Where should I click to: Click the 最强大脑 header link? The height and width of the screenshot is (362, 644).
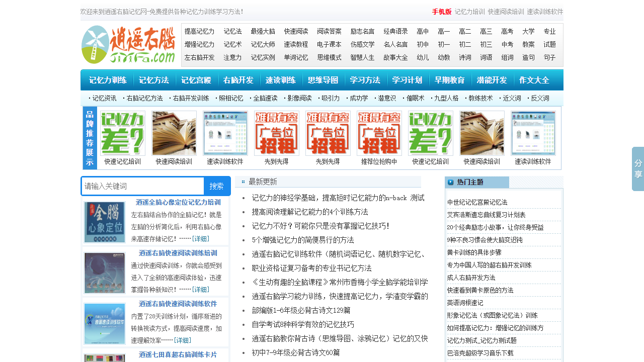[x=263, y=31]
